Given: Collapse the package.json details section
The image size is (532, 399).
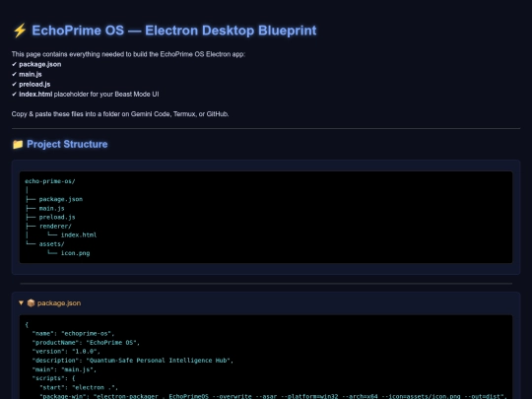Looking at the screenshot, I should pos(21,302).
